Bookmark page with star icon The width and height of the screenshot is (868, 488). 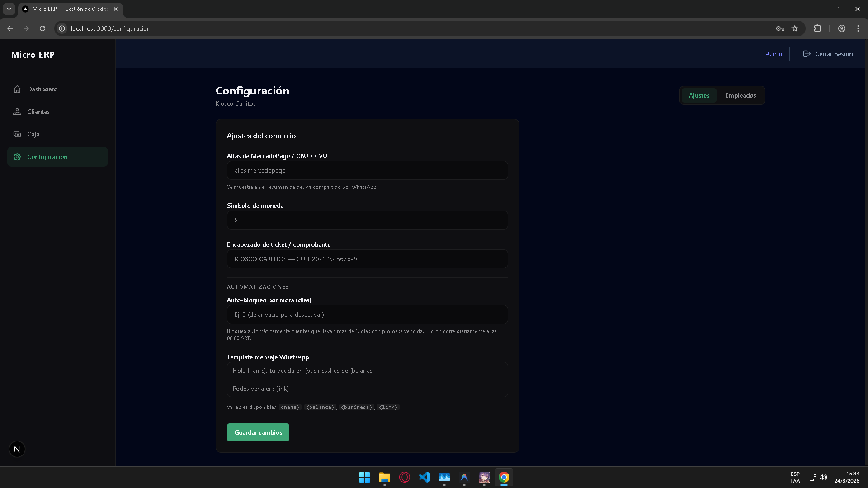pos(795,28)
